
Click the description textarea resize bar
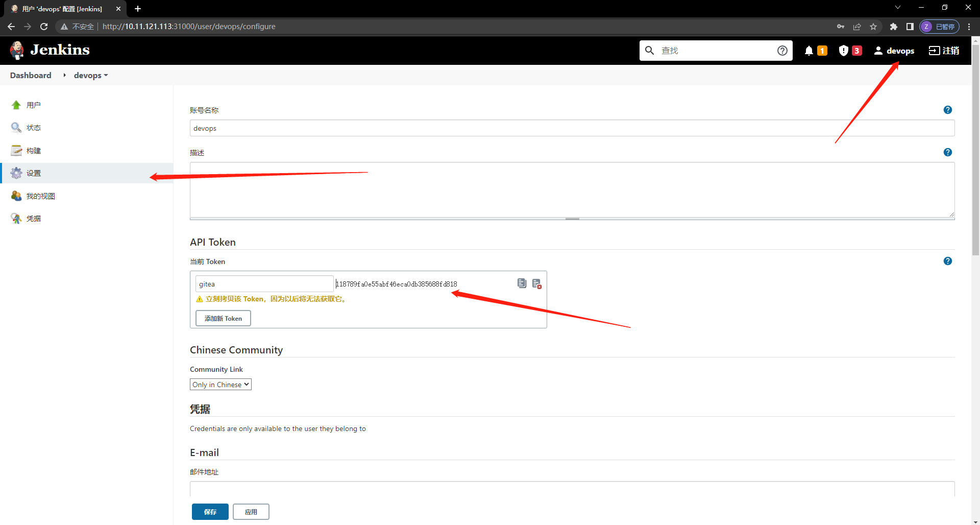[x=572, y=219]
